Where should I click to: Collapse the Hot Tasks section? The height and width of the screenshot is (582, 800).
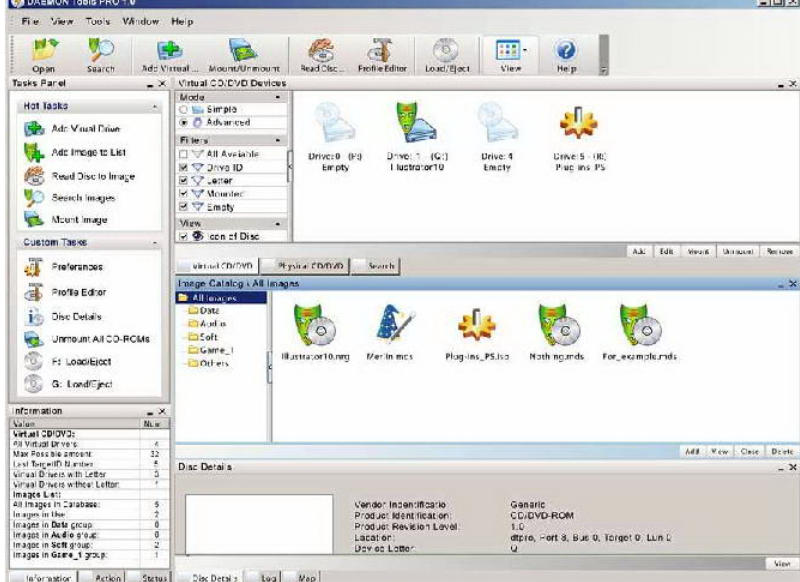click(155, 107)
